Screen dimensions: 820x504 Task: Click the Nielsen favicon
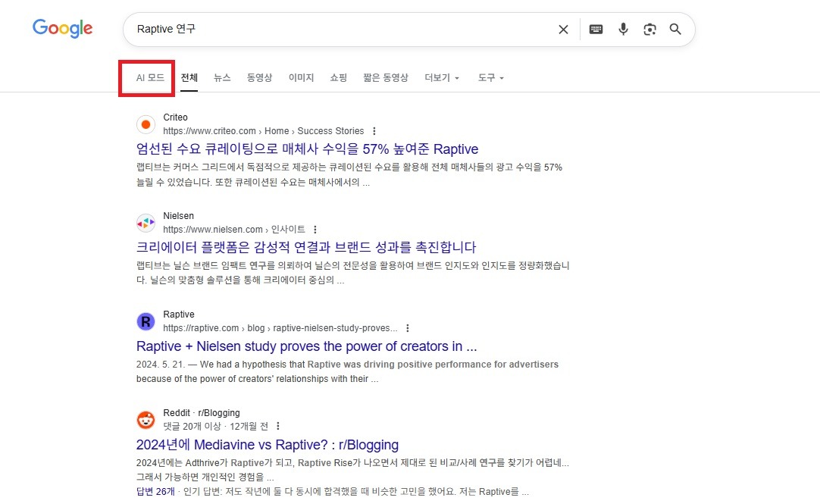coord(146,223)
